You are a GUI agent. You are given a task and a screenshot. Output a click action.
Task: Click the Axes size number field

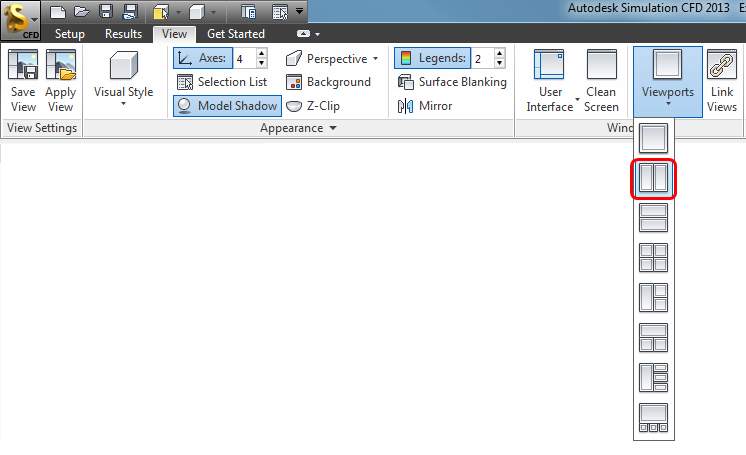pos(245,59)
